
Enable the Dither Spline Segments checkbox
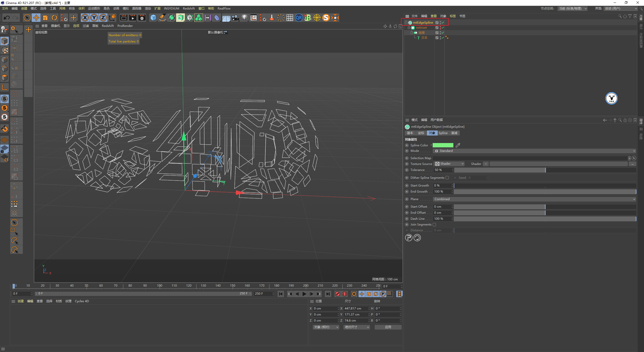(447, 178)
